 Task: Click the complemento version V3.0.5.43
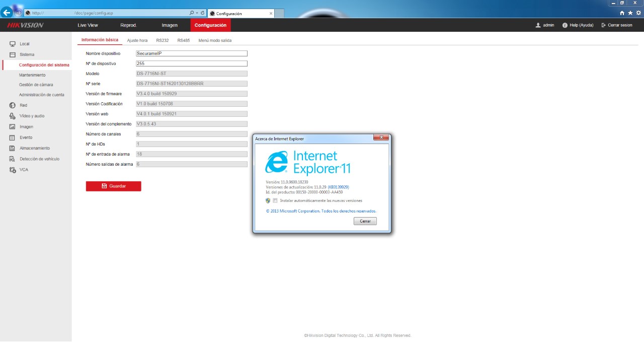[192, 124]
